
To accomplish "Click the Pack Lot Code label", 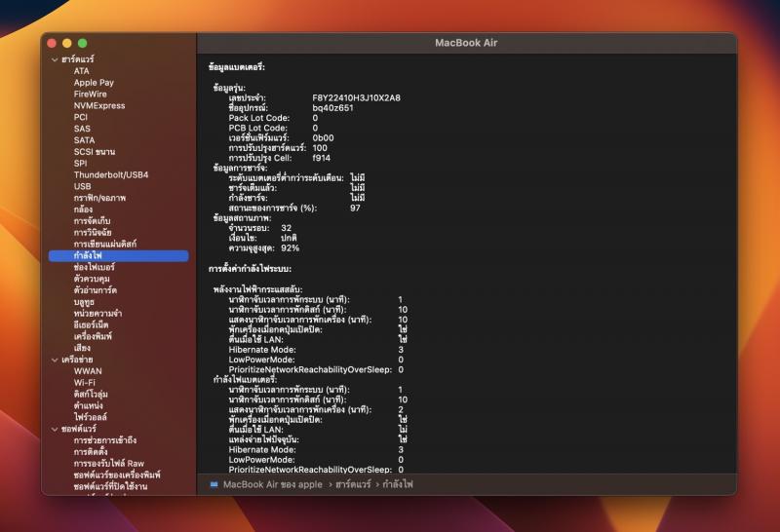I will click(x=259, y=118).
